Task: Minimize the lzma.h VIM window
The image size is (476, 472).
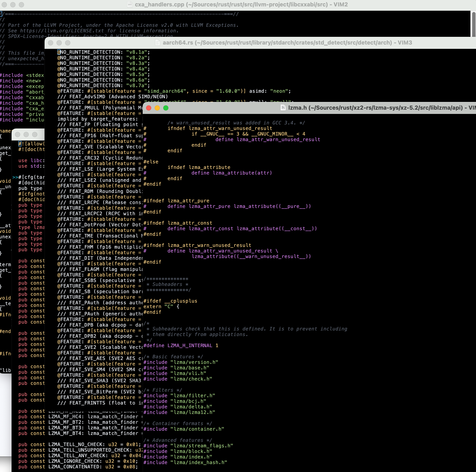Action: [157, 108]
